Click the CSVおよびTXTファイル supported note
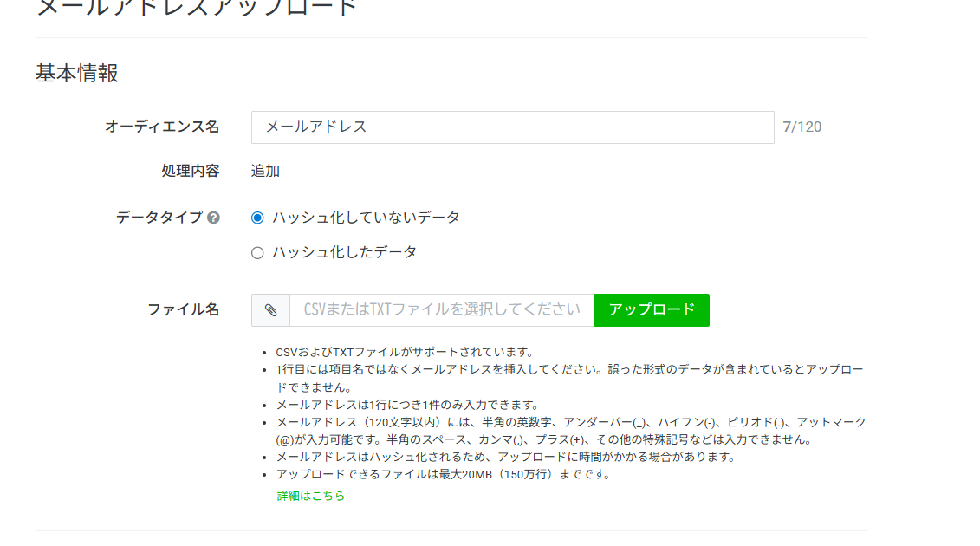980x546 pixels. click(405, 352)
